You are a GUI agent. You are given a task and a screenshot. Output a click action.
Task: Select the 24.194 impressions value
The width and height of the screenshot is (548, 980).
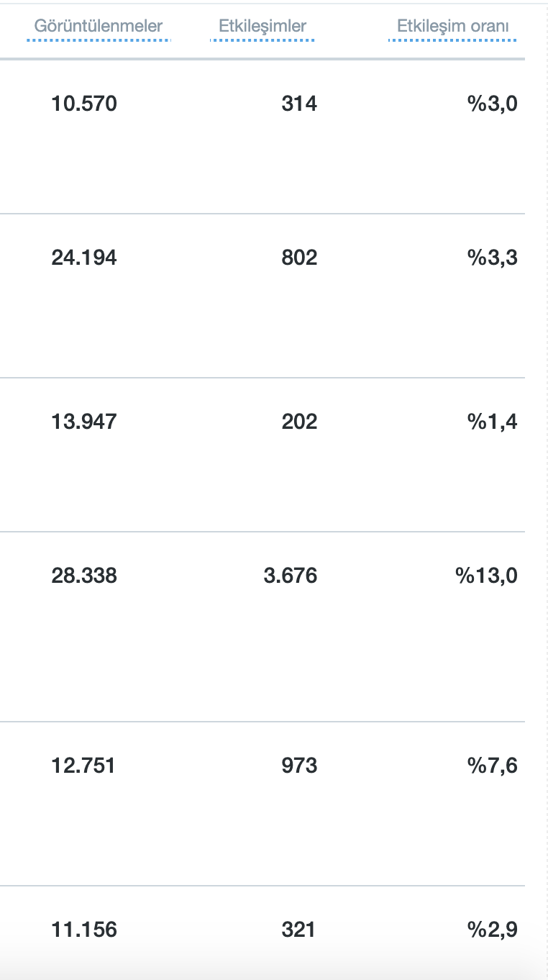[84, 258]
